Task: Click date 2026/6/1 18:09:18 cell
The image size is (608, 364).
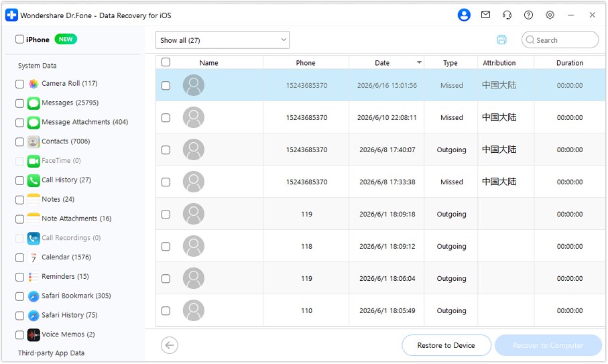Action: pos(387,214)
